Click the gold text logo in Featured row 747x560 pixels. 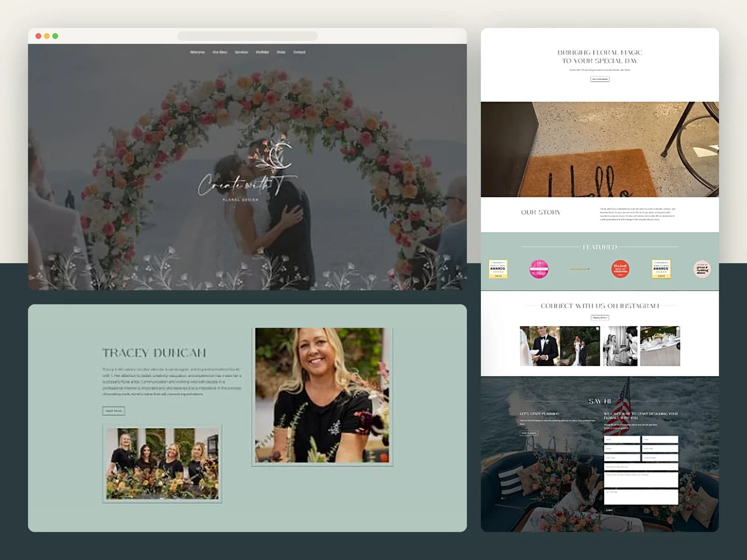click(x=579, y=269)
